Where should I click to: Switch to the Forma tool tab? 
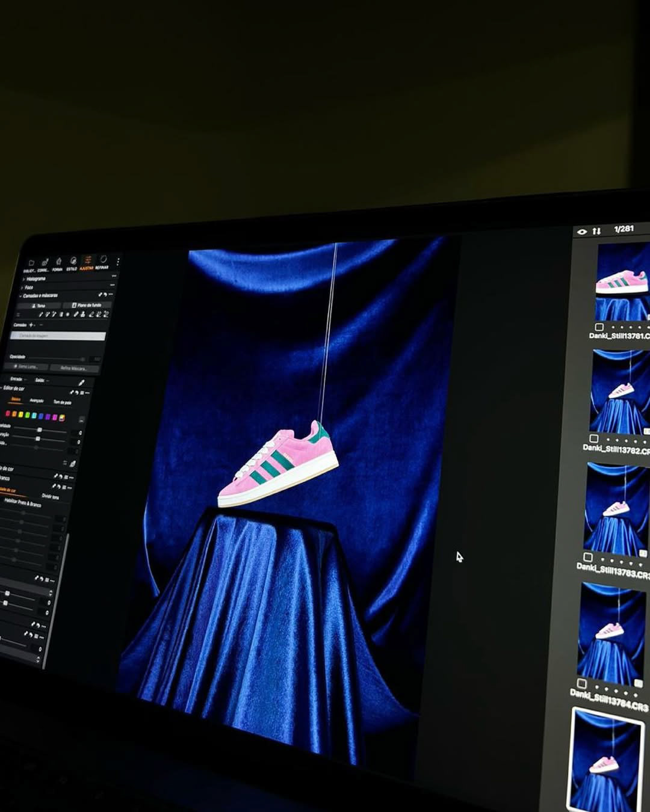(x=58, y=265)
